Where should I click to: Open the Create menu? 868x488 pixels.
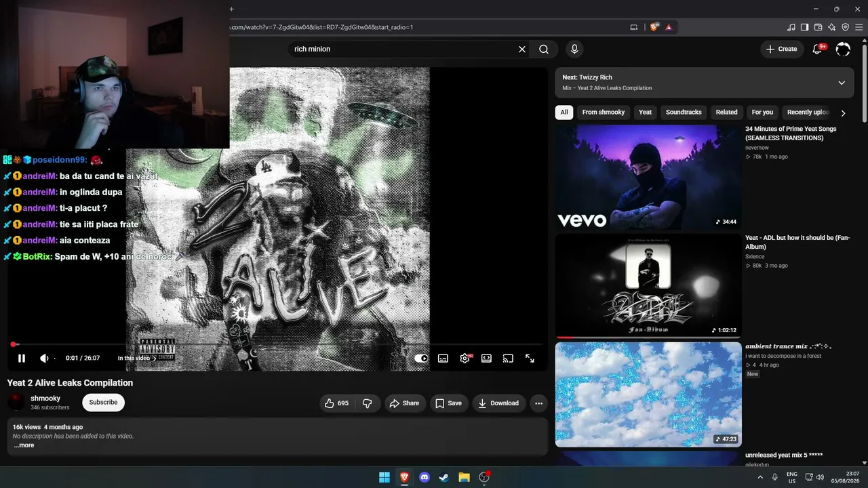(782, 49)
